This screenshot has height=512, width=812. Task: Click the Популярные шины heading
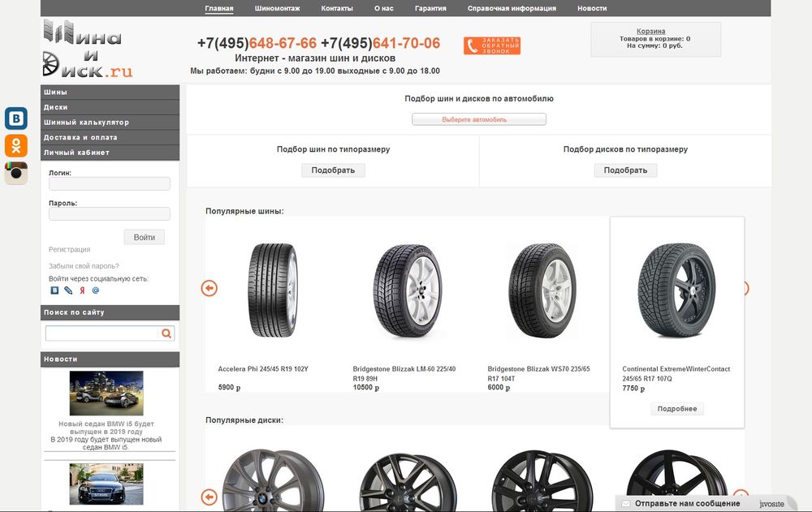(244, 211)
